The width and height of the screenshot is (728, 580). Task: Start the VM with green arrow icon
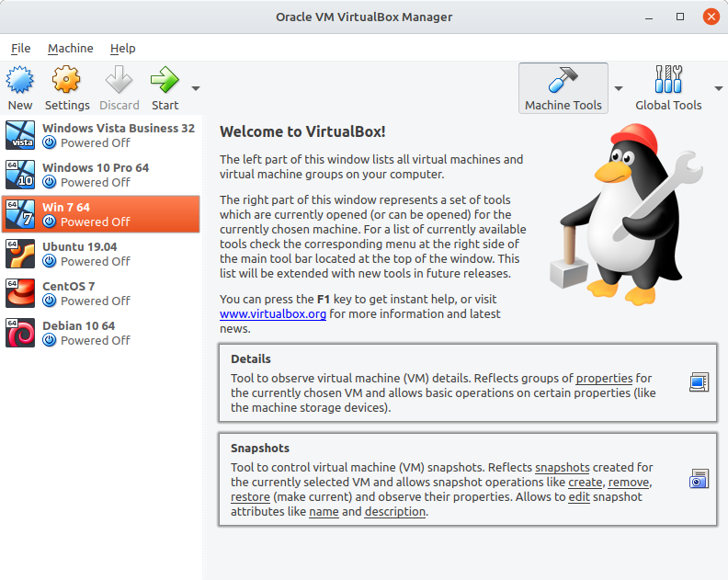pos(165,79)
